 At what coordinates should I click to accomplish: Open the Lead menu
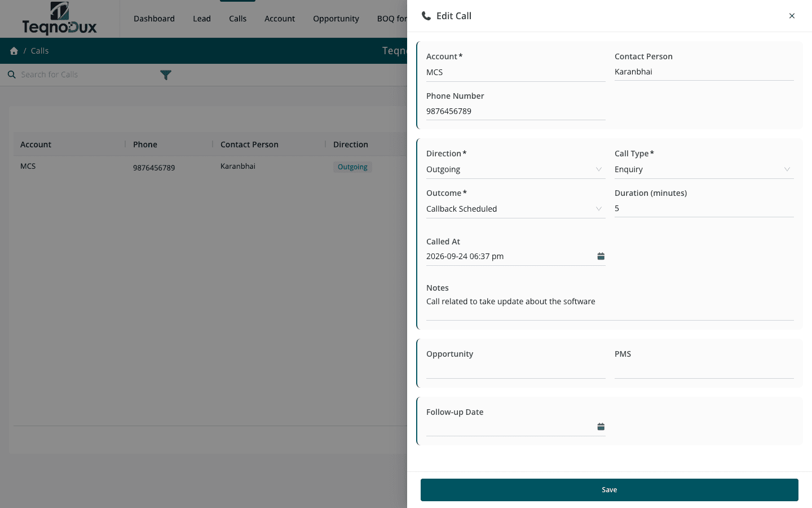click(202, 19)
